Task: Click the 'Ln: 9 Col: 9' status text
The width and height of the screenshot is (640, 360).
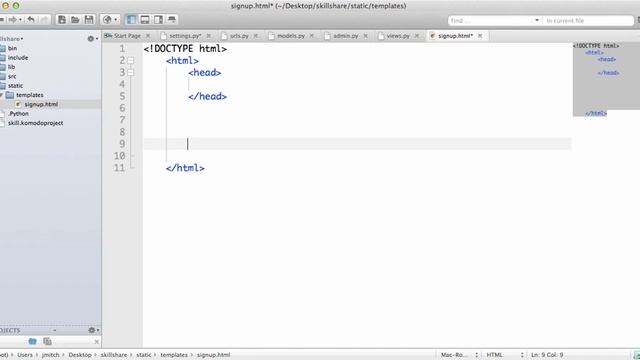Action: click(x=547, y=355)
